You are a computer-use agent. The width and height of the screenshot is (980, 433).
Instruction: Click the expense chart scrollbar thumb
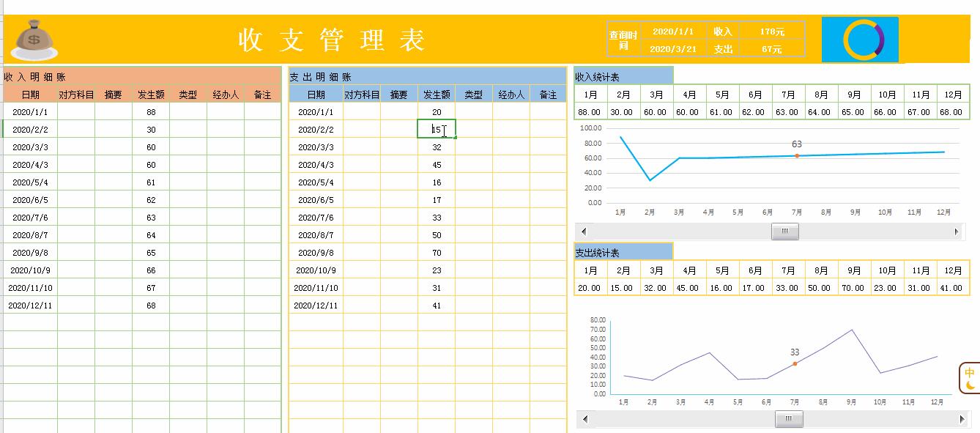(x=788, y=418)
